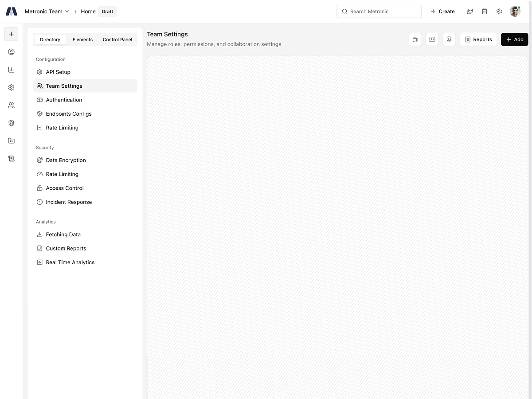Click the Reports button
The width and height of the screenshot is (532, 399).
tap(478, 39)
